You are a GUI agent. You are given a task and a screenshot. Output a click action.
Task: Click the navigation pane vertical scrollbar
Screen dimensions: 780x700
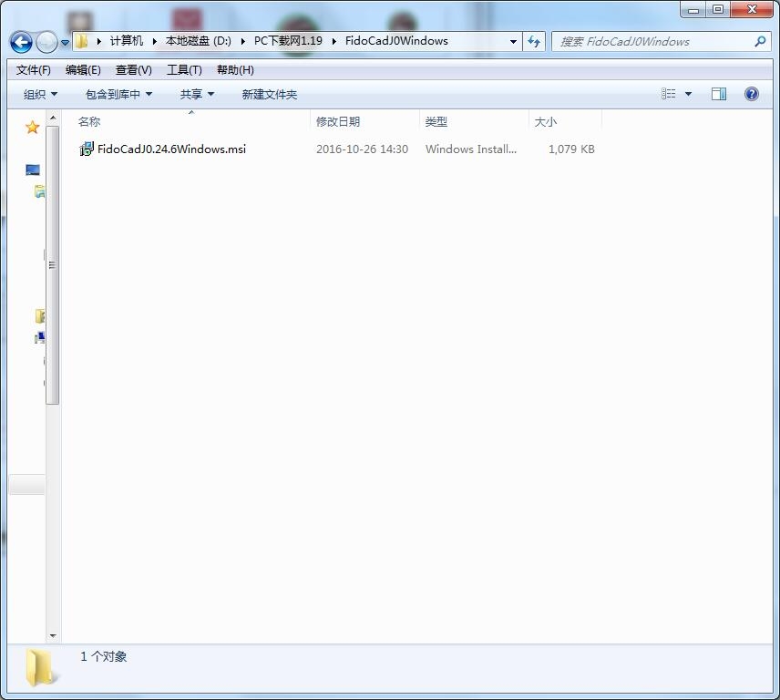coord(53,264)
